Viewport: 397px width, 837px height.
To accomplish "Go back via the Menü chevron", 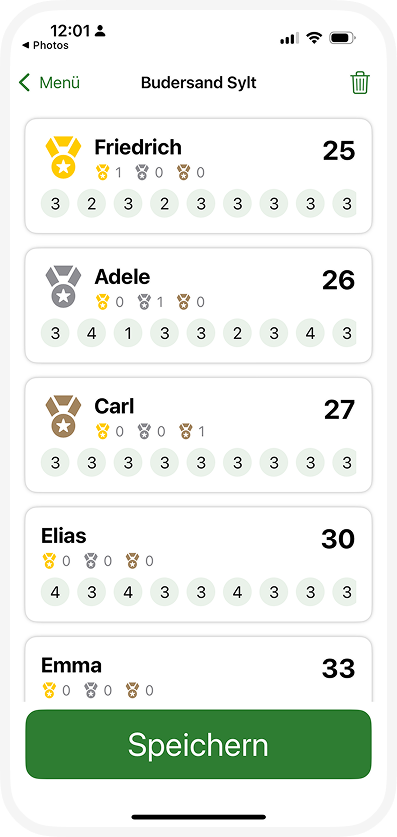I will [x=24, y=83].
